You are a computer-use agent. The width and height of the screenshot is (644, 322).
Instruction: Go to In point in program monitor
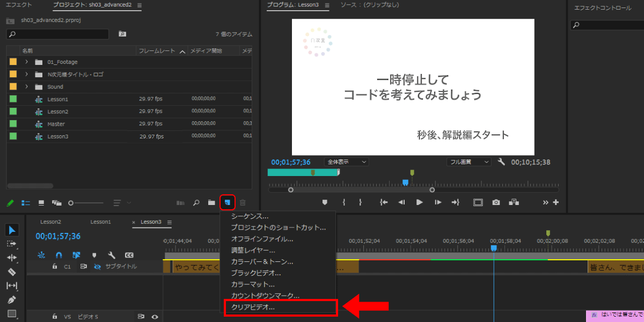pos(384,202)
